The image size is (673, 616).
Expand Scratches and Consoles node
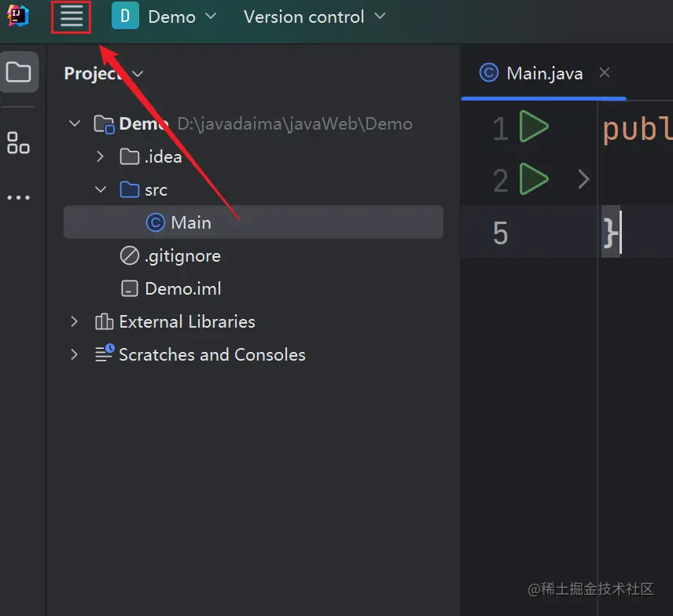74,354
